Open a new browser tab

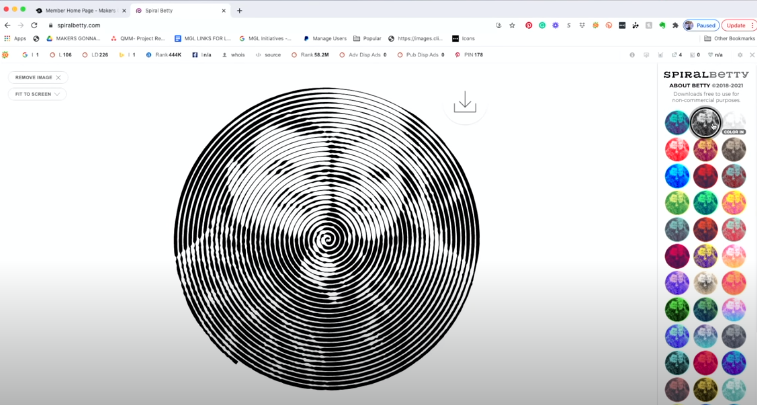click(239, 11)
